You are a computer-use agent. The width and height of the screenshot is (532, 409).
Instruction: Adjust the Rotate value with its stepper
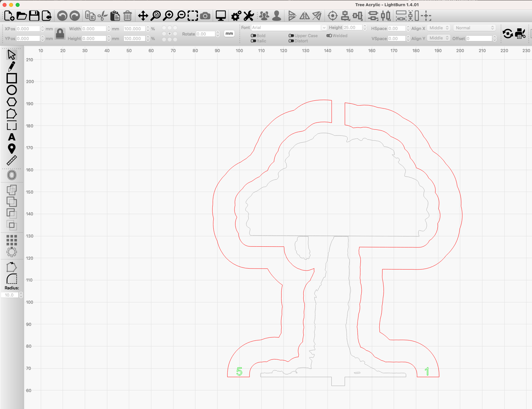point(218,34)
